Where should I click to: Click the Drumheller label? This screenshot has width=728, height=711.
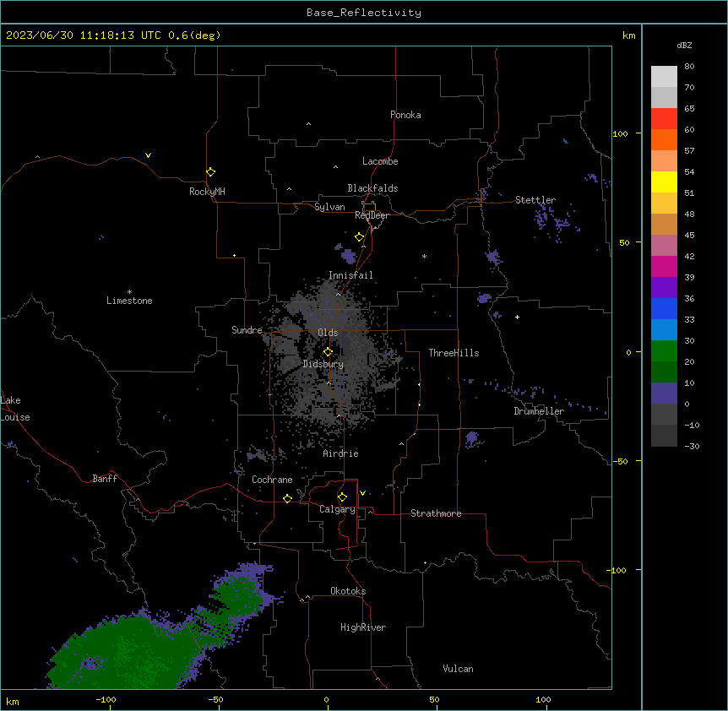point(539,411)
